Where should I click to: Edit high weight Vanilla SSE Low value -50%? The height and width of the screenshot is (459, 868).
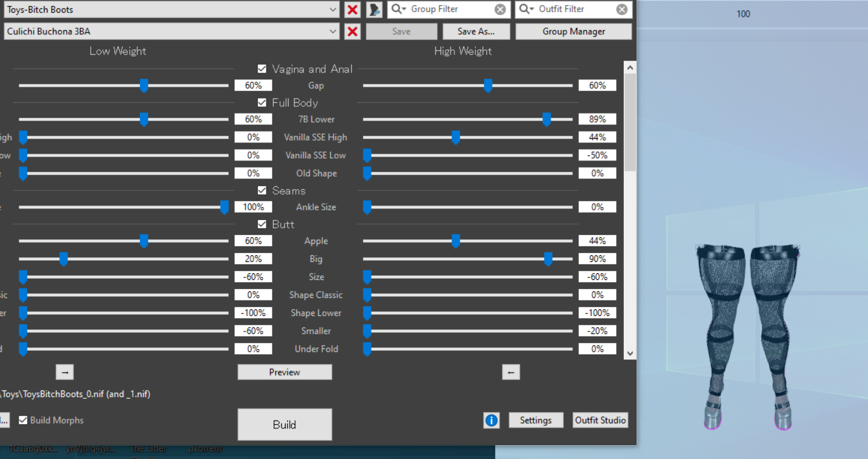tap(598, 155)
